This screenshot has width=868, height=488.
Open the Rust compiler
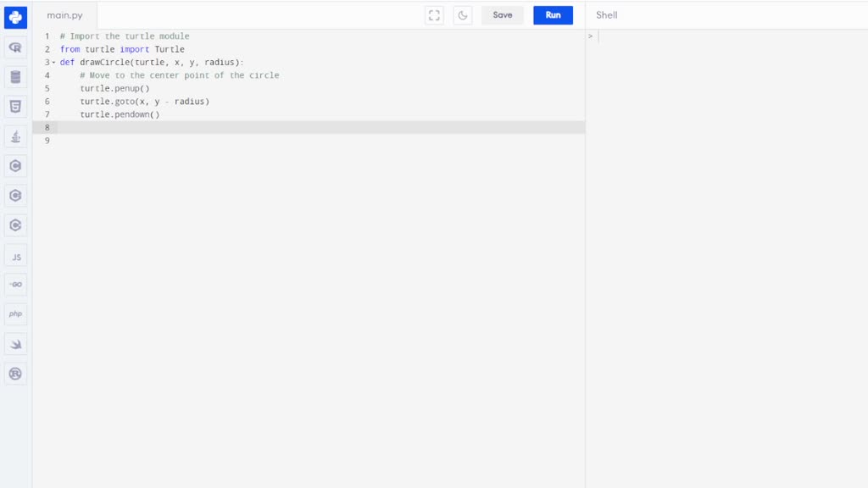15,374
